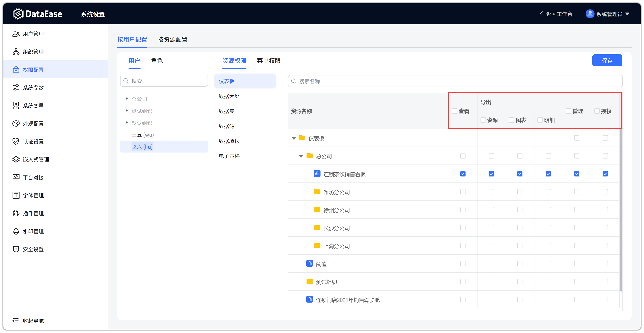Click the magnifier icon in user search
This screenshot has height=333, width=644.
[x=126, y=81]
